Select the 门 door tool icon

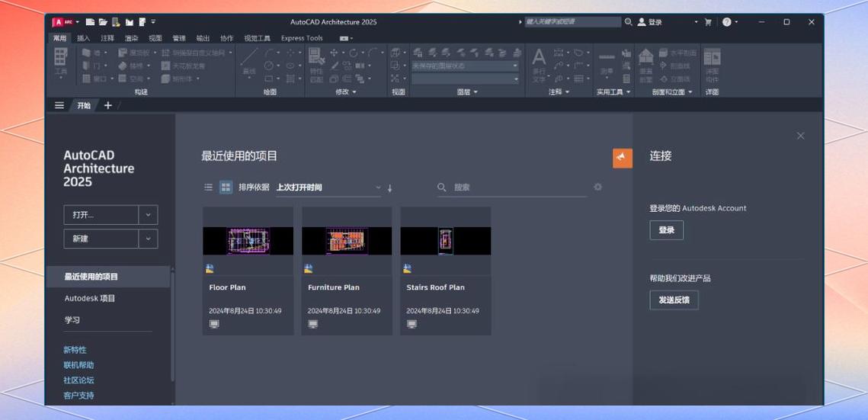click(x=87, y=66)
